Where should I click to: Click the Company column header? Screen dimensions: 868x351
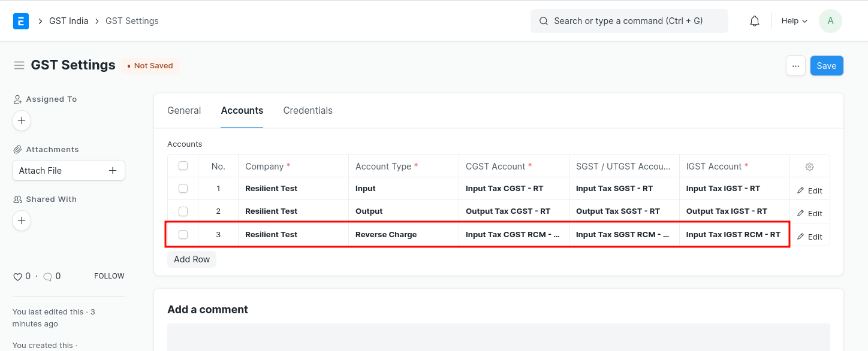293,166
